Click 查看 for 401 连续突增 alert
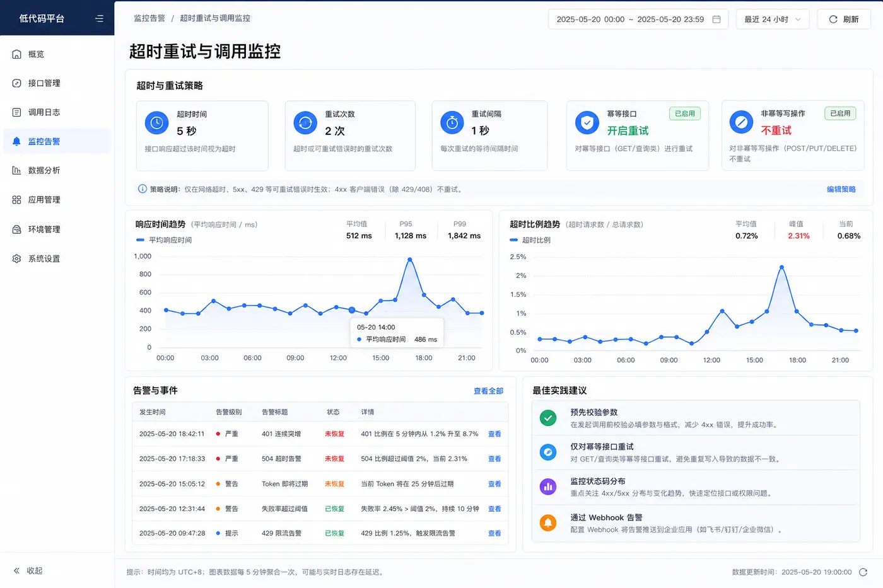The height and width of the screenshot is (588, 883). (x=494, y=434)
